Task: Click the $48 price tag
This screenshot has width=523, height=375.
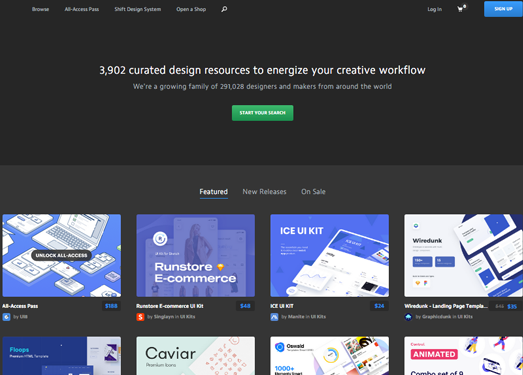Action: point(245,306)
